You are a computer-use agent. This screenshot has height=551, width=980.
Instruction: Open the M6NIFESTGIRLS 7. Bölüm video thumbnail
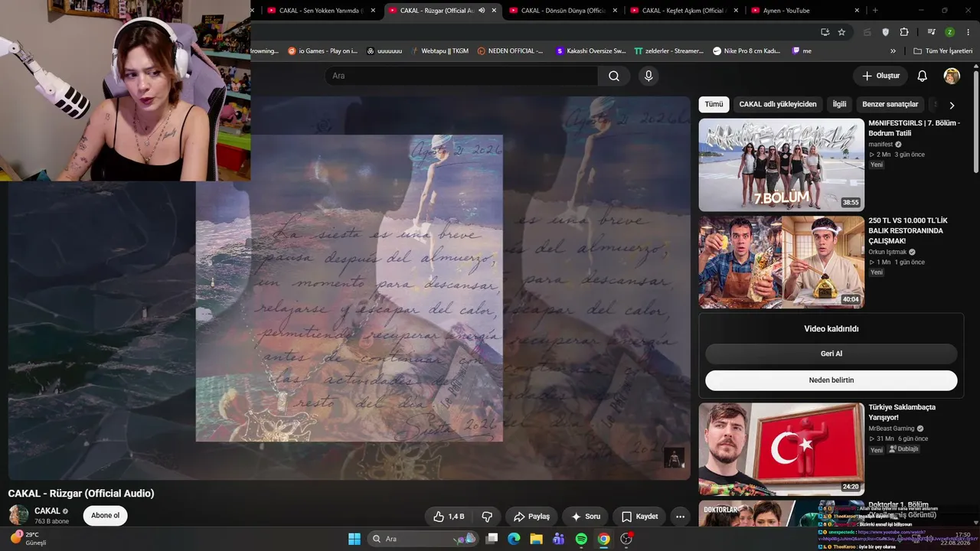point(781,165)
